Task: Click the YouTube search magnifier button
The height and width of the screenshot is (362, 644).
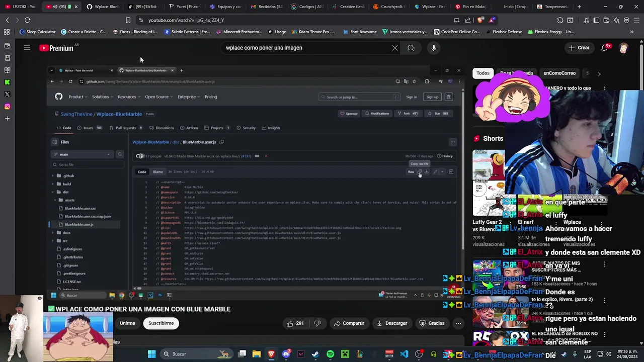Action: (411, 48)
